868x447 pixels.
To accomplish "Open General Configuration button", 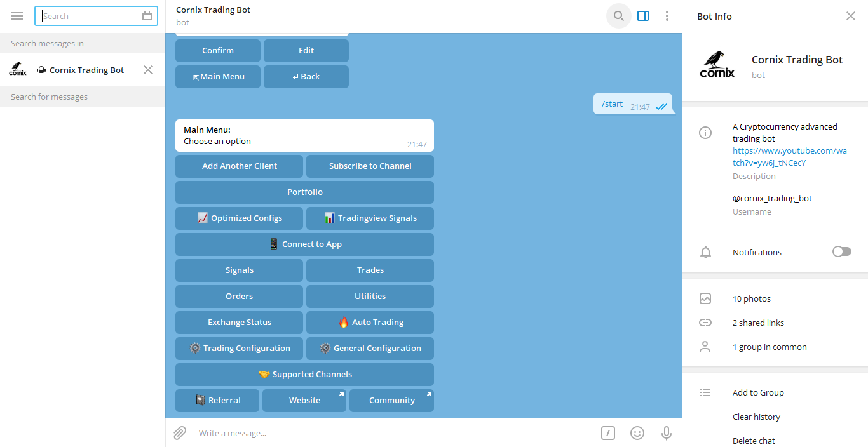I will (370, 348).
